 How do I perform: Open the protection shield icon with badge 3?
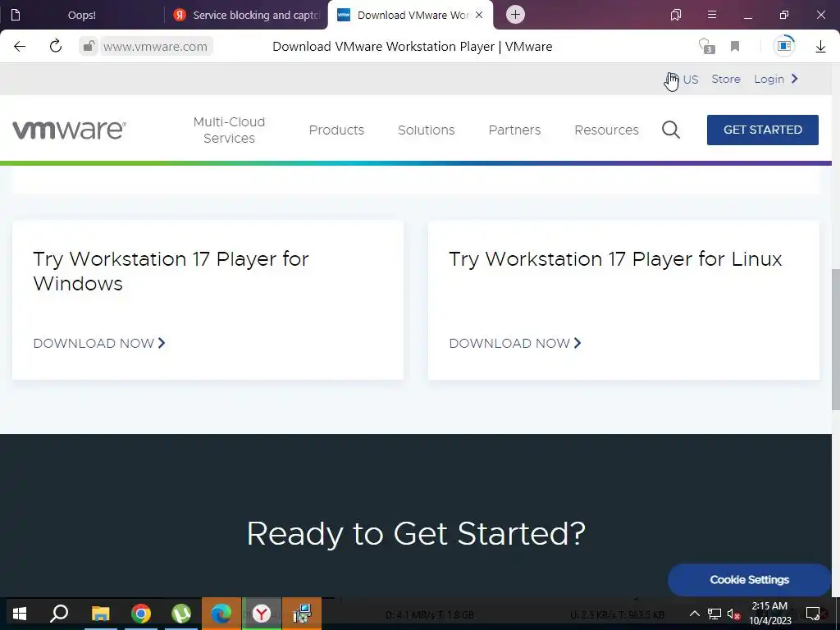tap(706, 47)
